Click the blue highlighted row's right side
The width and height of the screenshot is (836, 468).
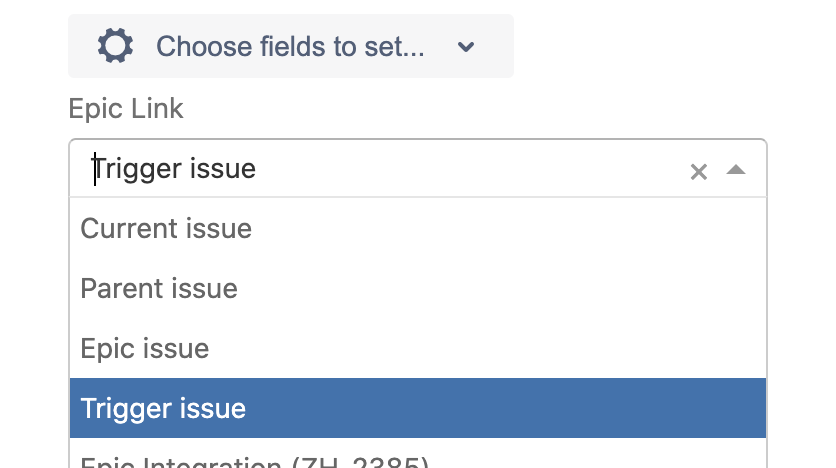coord(600,408)
